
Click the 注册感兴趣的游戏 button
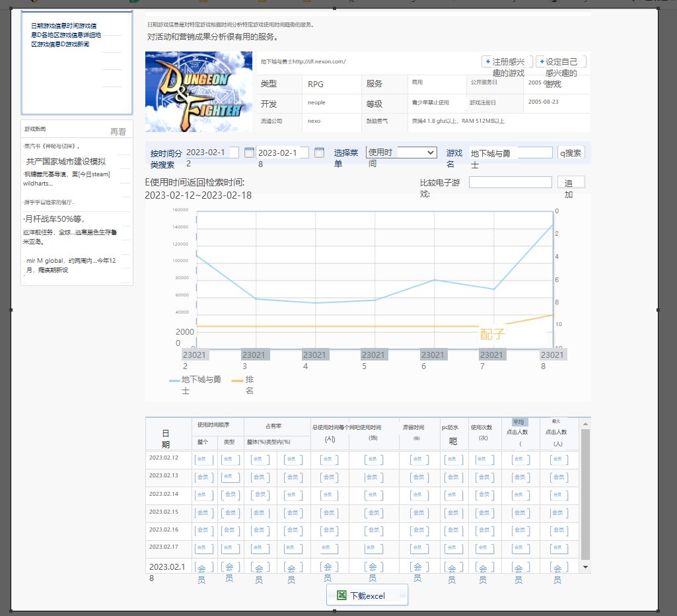click(x=507, y=61)
